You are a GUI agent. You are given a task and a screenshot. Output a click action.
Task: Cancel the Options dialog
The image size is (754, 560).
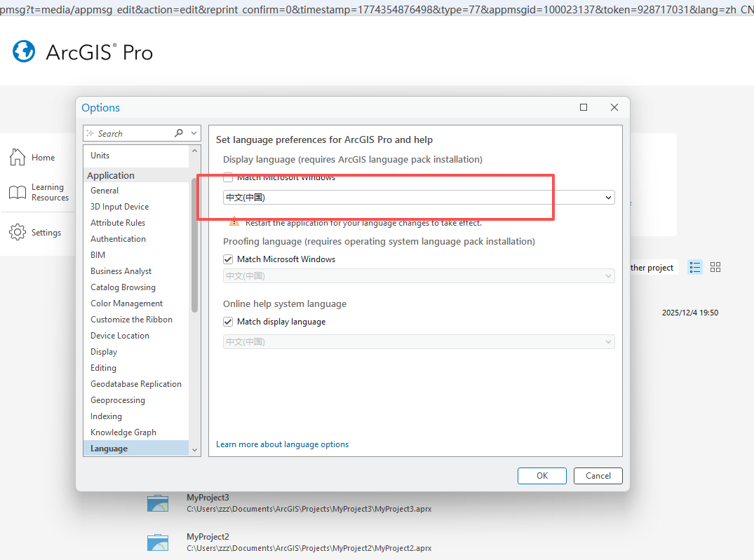tap(598, 475)
